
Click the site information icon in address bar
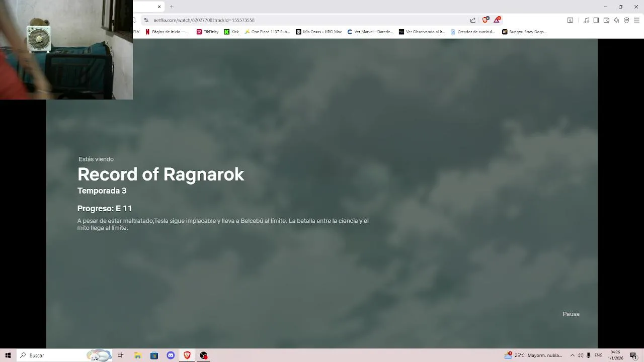[146, 20]
